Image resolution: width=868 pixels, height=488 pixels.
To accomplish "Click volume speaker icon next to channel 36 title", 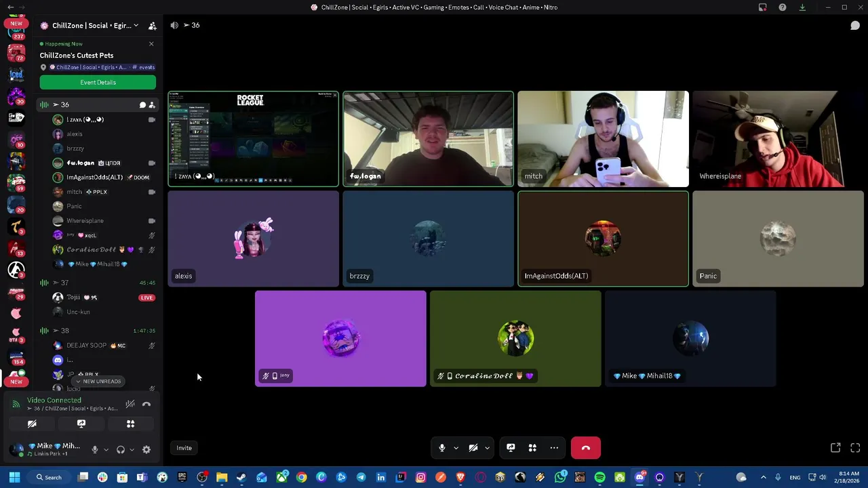I will click(x=174, y=25).
